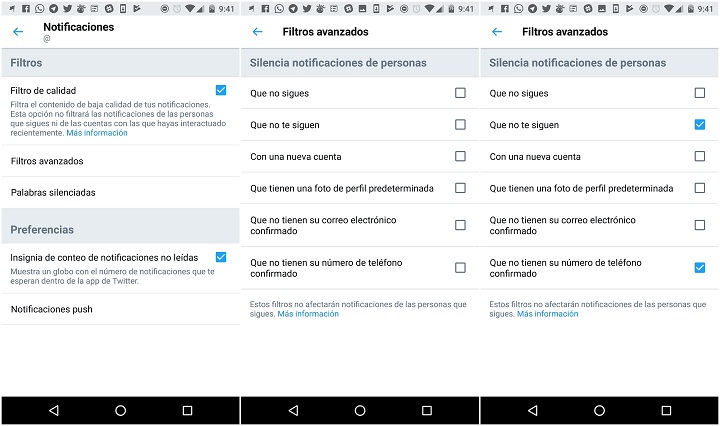Open Más información link under Filtro de calidad
This screenshot has width=720, height=426.
(97, 133)
